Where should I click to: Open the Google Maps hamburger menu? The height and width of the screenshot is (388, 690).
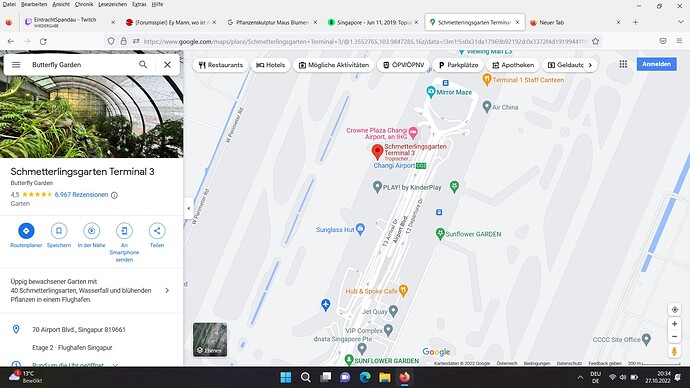[x=16, y=65]
